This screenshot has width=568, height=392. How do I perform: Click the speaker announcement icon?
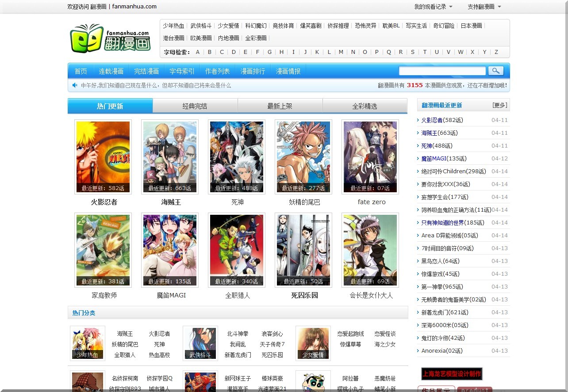click(x=75, y=85)
